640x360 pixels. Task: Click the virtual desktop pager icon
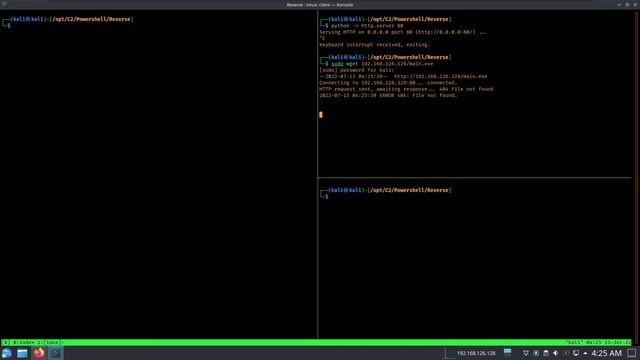pos(507,352)
